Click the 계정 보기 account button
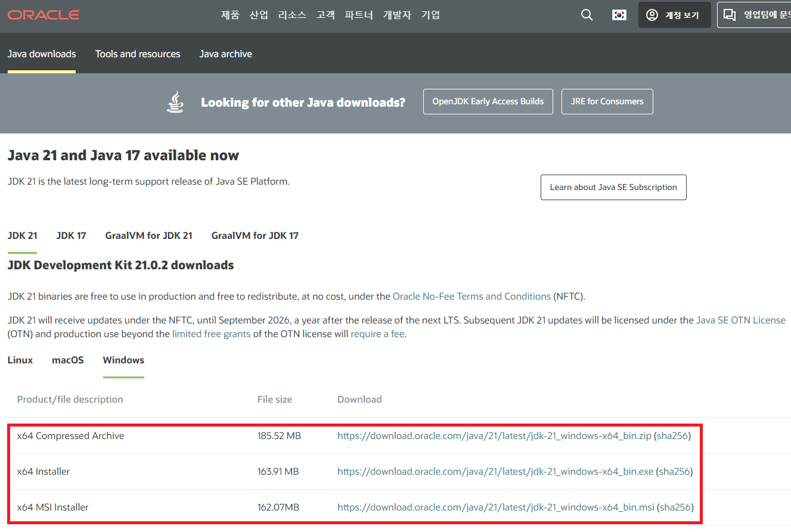The image size is (791, 532). click(x=674, y=15)
